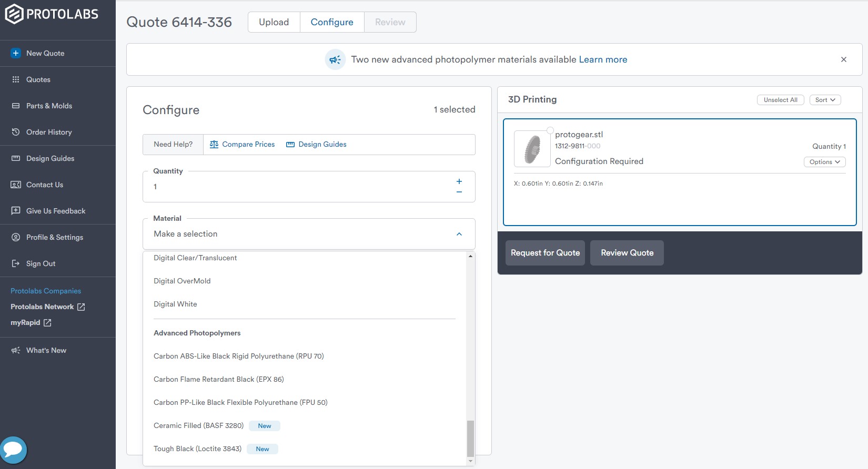
Task: Toggle the protogear.stl selection circle
Action: pyautogui.click(x=550, y=130)
